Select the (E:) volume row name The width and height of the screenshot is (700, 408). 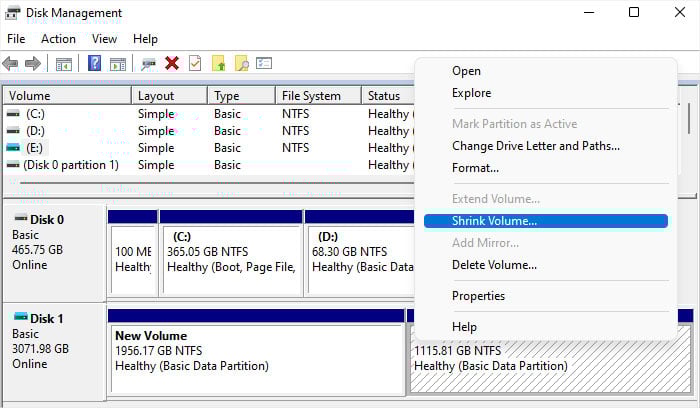coord(35,148)
